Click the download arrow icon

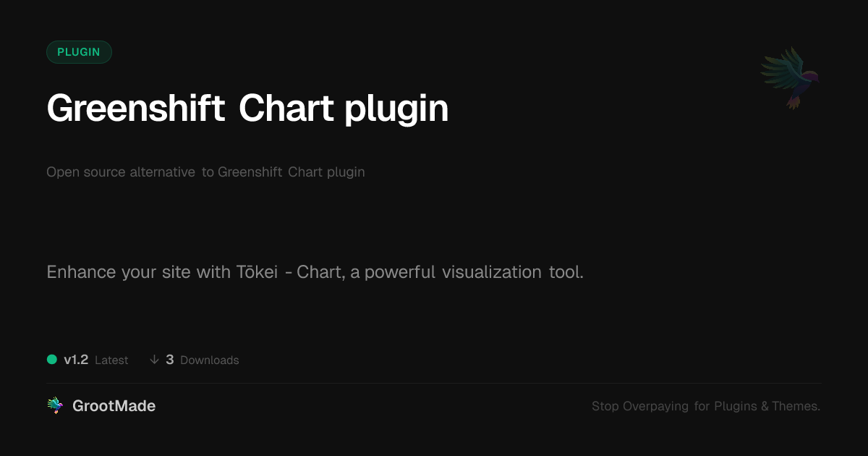coord(154,359)
